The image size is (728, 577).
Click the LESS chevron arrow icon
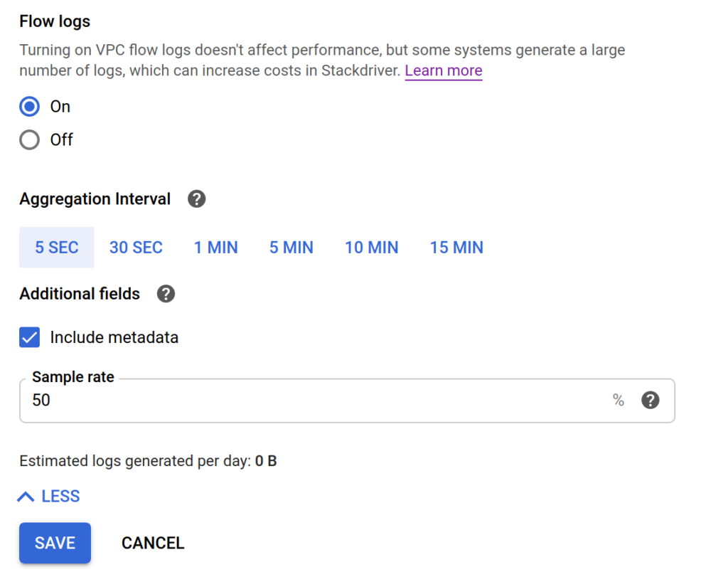(x=26, y=497)
